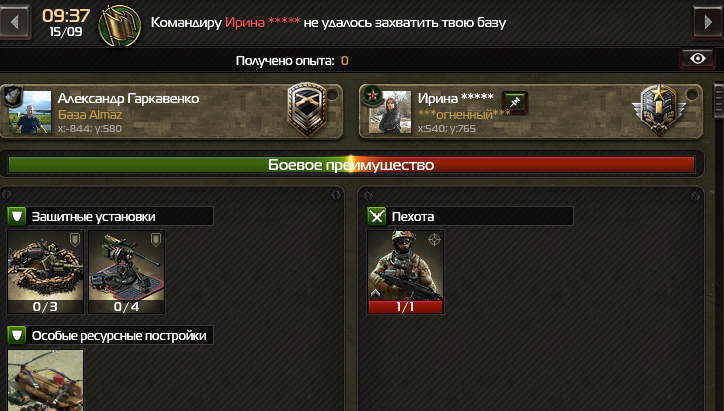Click the gold banner report emblem
The image size is (724, 411).
pyautogui.click(x=120, y=26)
